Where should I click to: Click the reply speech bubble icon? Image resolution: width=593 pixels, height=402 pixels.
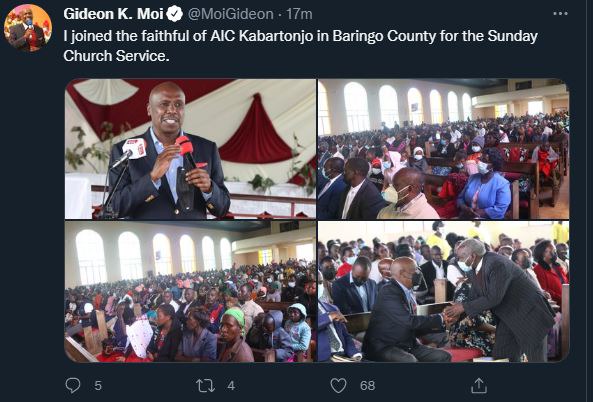click(73, 385)
